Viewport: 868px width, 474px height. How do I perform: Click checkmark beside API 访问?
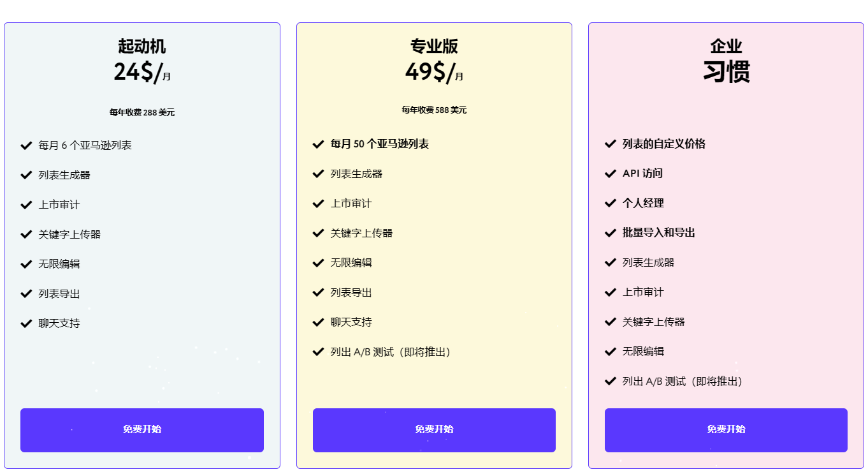(610, 174)
